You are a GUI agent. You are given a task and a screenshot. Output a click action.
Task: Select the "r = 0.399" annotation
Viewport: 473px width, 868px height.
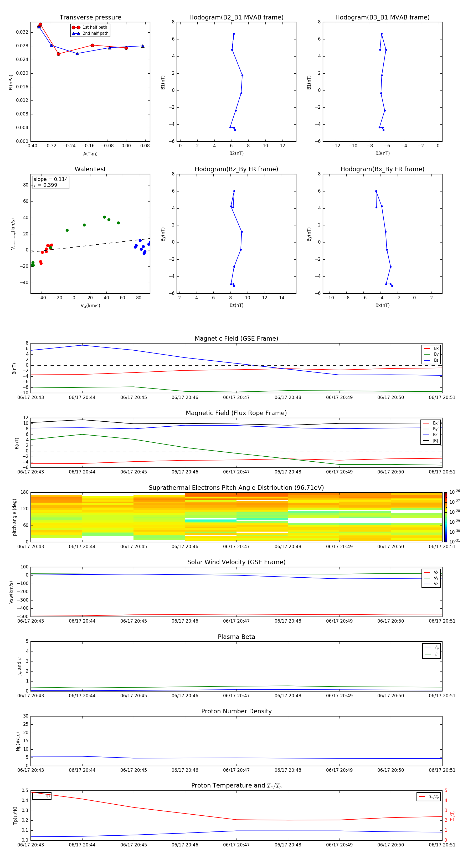pyautogui.click(x=45, y=185)
